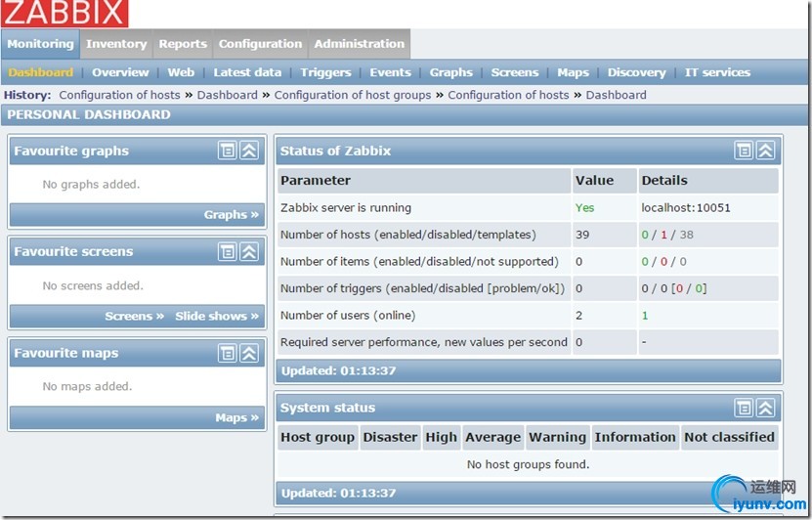Screen dimensions: 812x520
Task: Open the System status widget menu icon
Action: (x=744, y=408)
